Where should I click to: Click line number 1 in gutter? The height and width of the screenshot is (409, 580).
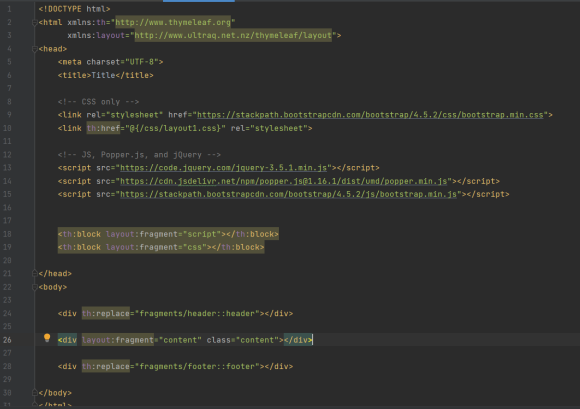(x=9, y=9)
